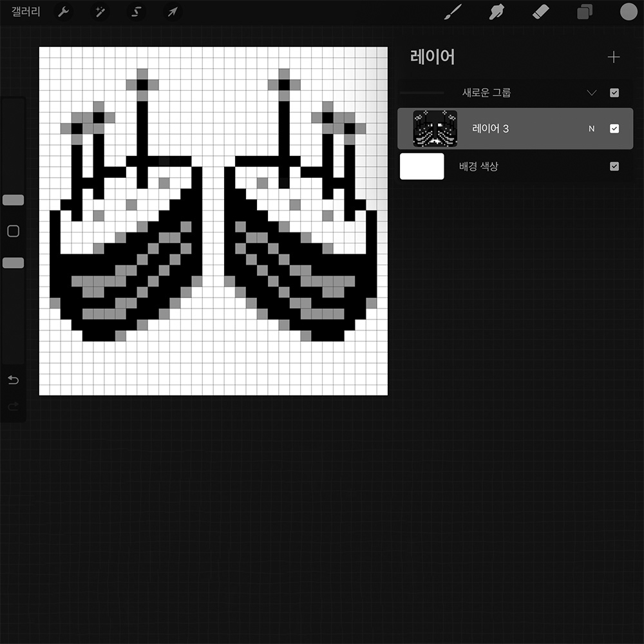The width and height of the screenshot is (644, 644).
Task: Open the Gallery (갤러리) view
Action: [x=26, y=12]
